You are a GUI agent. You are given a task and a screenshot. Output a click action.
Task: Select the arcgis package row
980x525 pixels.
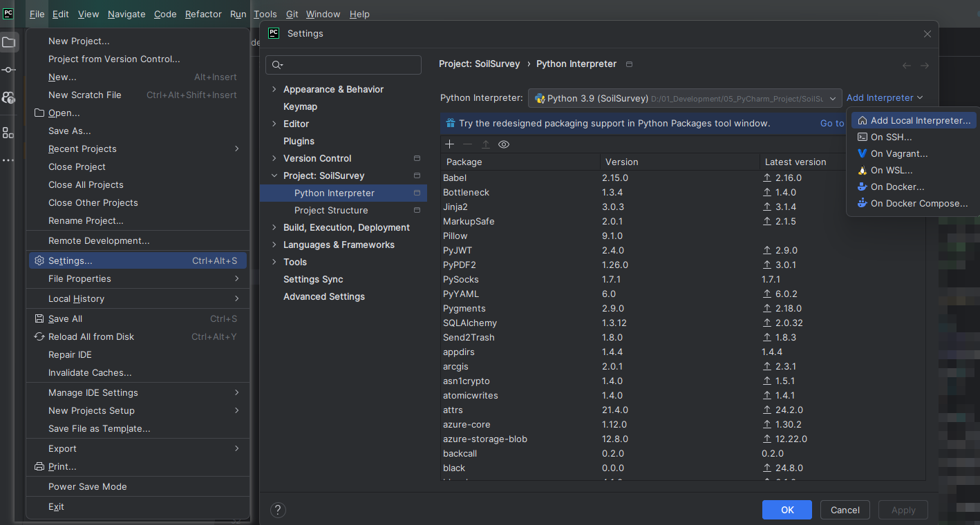[683, 366]
